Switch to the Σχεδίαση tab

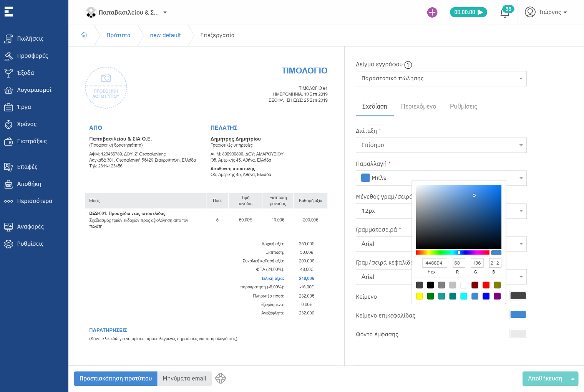pyautogui.click(x=375, y=106)
